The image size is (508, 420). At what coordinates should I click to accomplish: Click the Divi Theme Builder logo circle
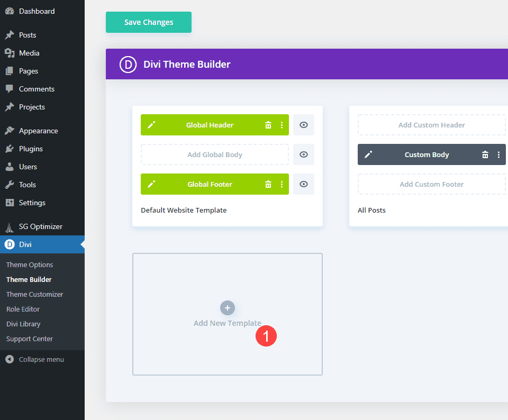[128, 64]
